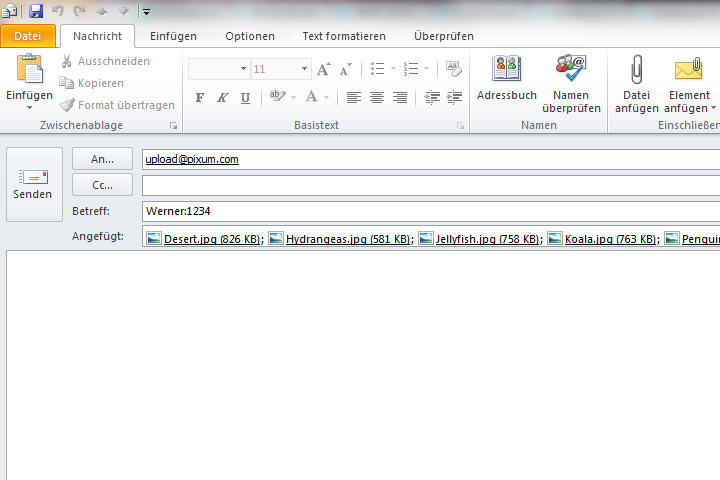Save the message with the floppy disk icon
The height and width of the screenshot is (480, 720).
[36, 11]
